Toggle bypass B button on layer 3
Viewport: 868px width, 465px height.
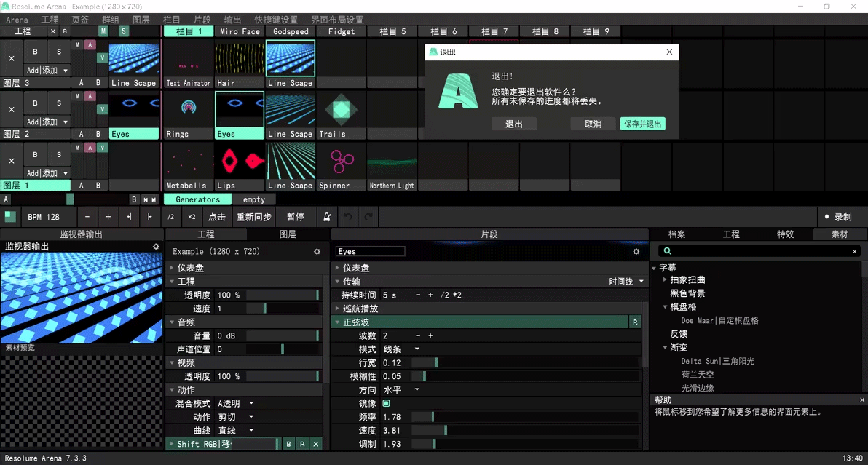(x=35, y=52)
